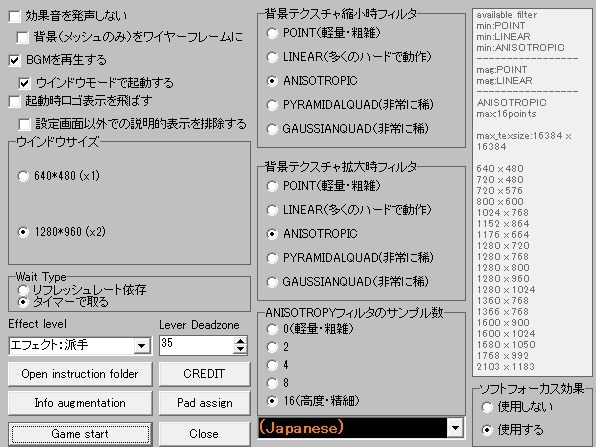Select POINT in 縮小時フィルタ group

tap(272, 33)
